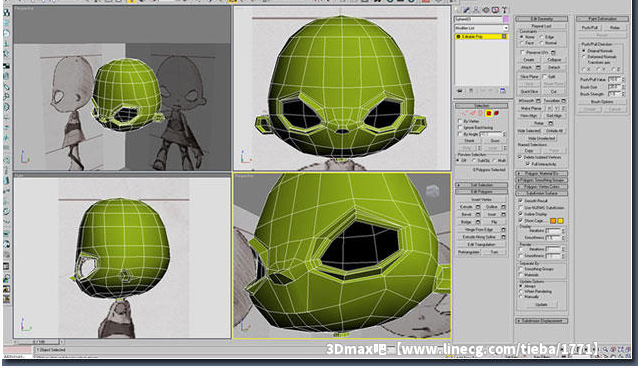Select Element sub-object level icon
Screen dimensions: 638x368
pos(496,113)
